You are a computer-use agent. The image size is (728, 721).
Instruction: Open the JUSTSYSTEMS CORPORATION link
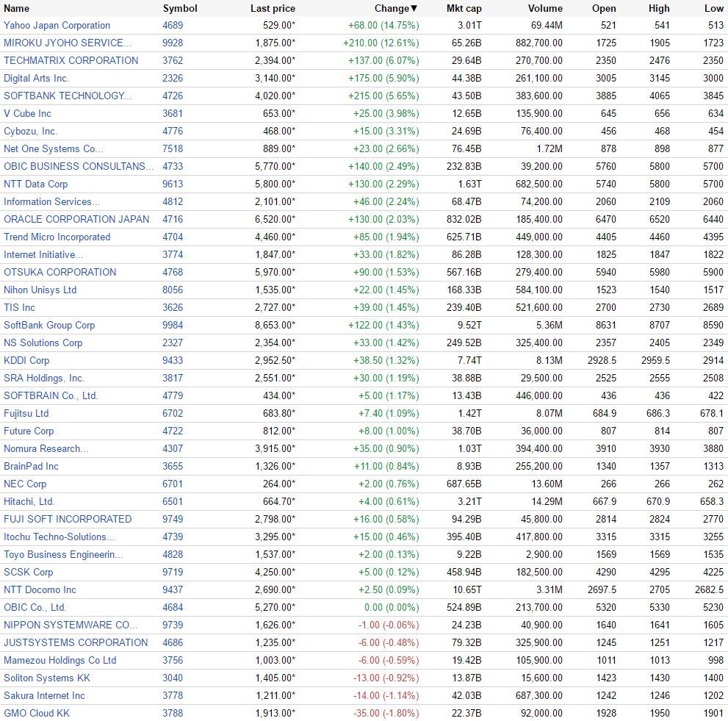tap(75, 643)
